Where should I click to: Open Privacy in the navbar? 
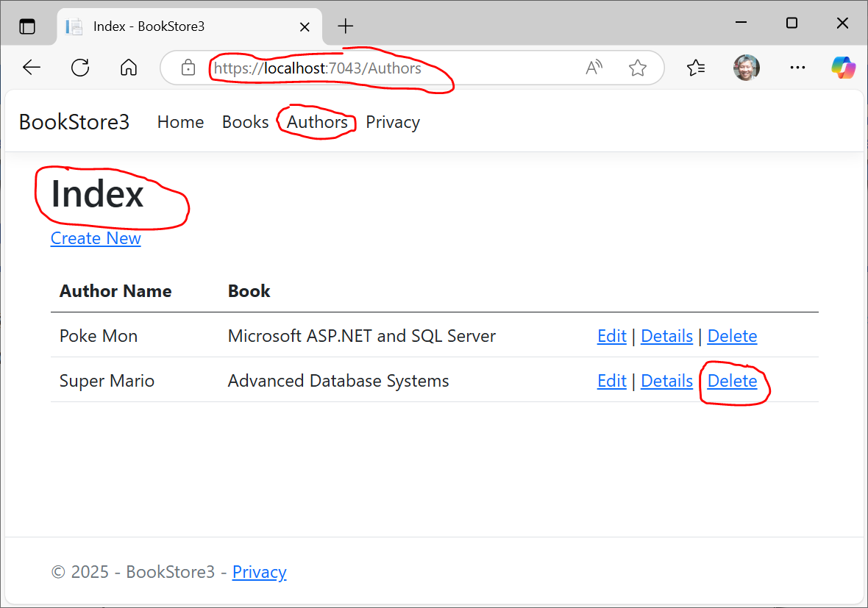click(x=393, y=122)
